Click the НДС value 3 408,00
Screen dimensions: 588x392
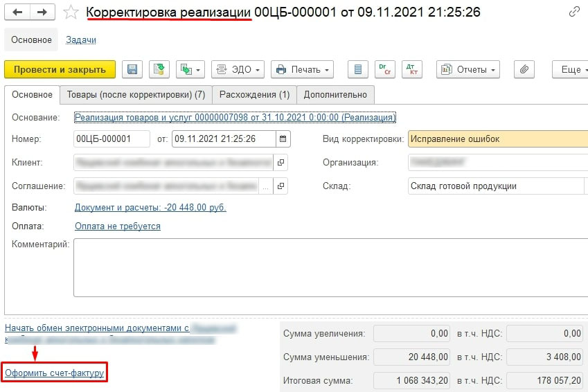coord(545,357)
